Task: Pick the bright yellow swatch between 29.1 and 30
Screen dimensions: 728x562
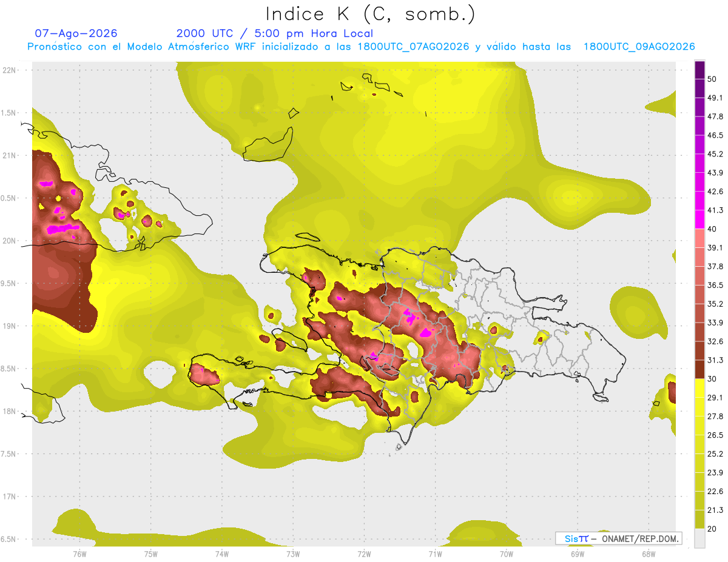Action: pos(699,388)
